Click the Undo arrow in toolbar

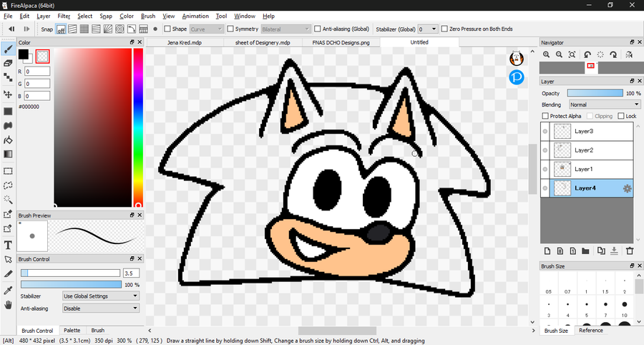(11, 29)
